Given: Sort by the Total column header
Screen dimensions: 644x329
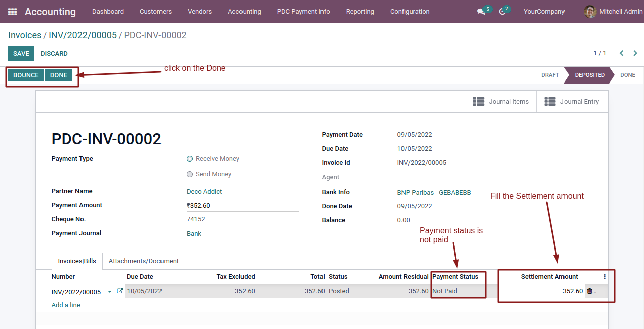Looking at the screenshot, I should pyautogui.click(x=317, y=277).
